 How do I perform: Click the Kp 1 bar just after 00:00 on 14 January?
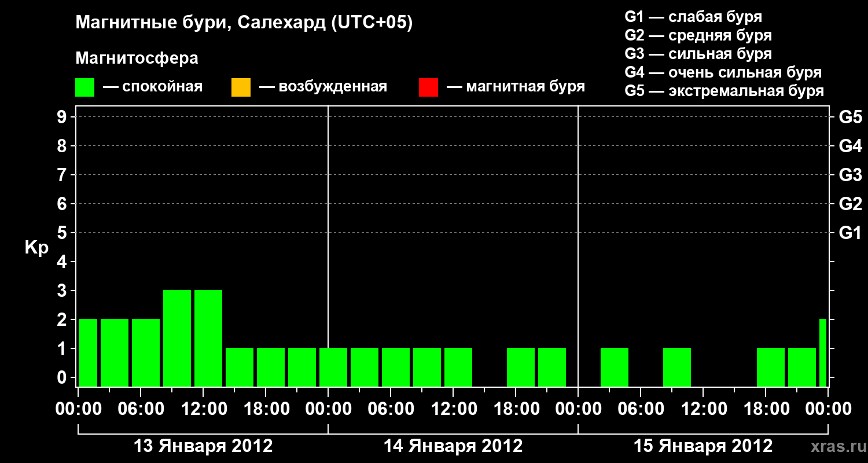pyautogui.click(x=333, y=367)
